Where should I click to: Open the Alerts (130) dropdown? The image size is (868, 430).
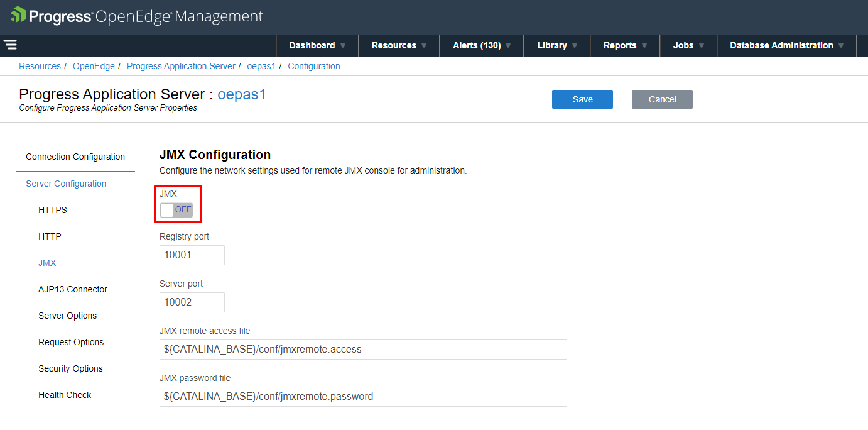(482, 45)
